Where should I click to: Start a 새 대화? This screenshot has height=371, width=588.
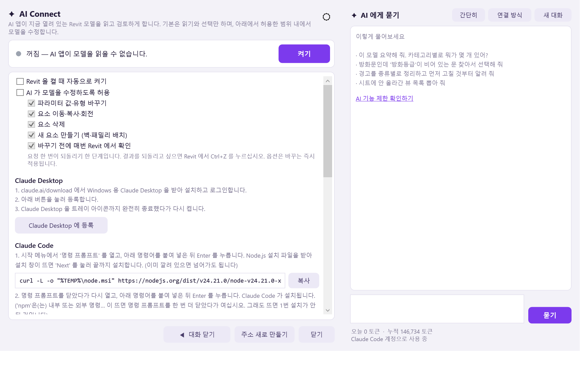pyautogui.click(x=553, y=15)
